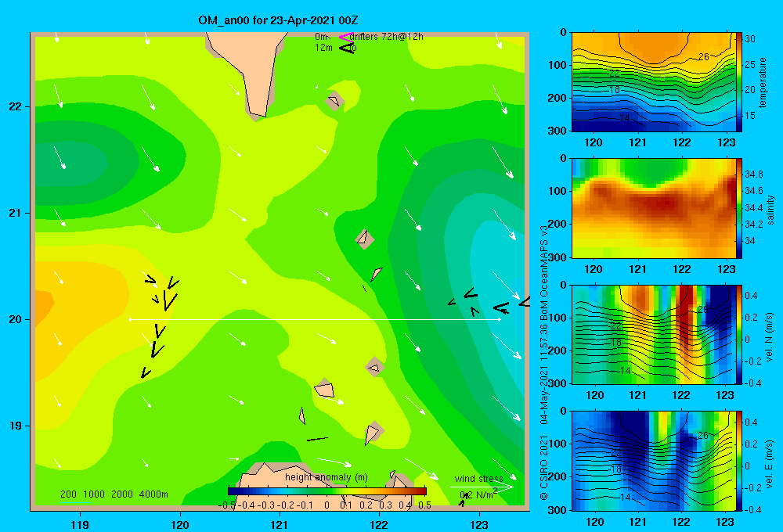Click latitude label '20' on main map
The height and width of the screenshot is (532, 783).
click(x=15, y=319)
